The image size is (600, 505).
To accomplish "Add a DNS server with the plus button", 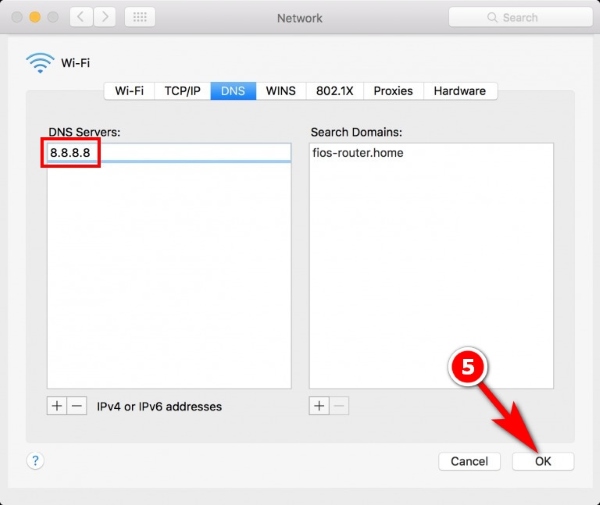I will (x=57, y=406).
